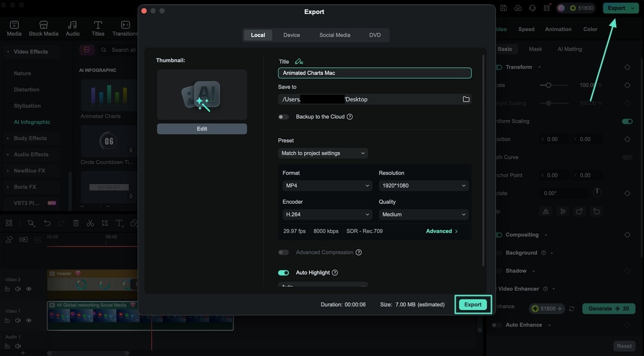This screenshot has height=356, width=644.
Task: Hide the Video 2 track with the eye toggle
Action: click(x=29, y=289)
